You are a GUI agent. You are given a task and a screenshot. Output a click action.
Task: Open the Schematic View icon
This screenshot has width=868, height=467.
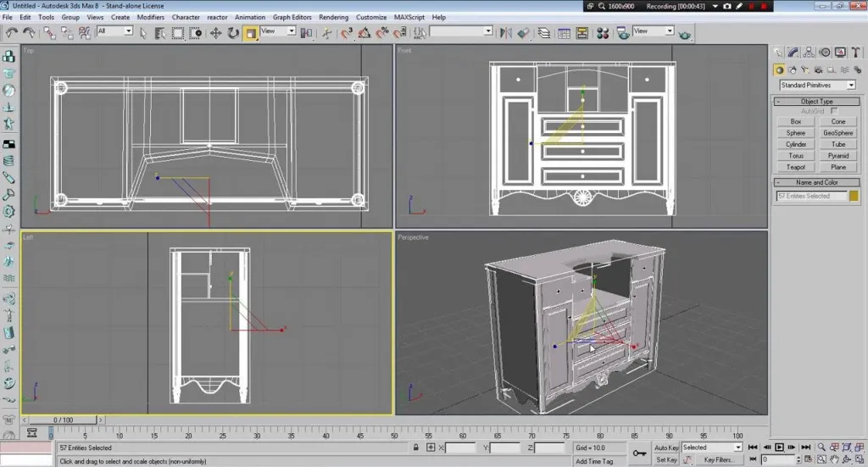581,33
